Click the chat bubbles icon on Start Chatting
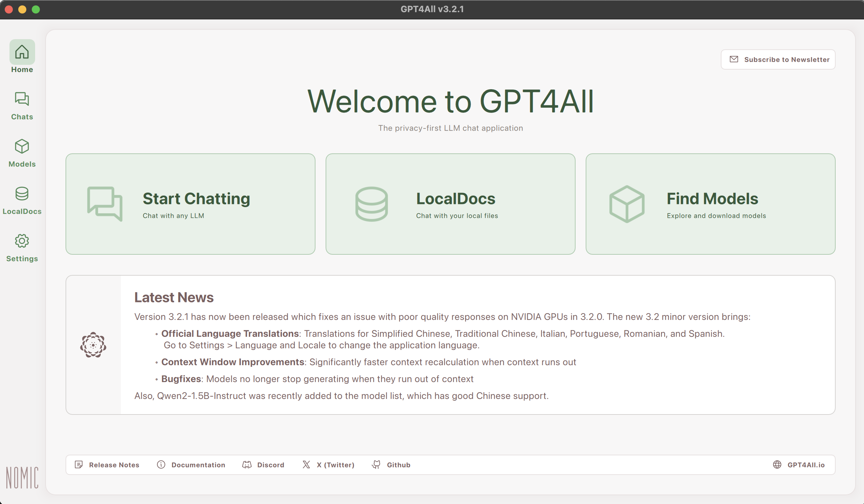The image size is (864, 504). (x=105, y=204)
